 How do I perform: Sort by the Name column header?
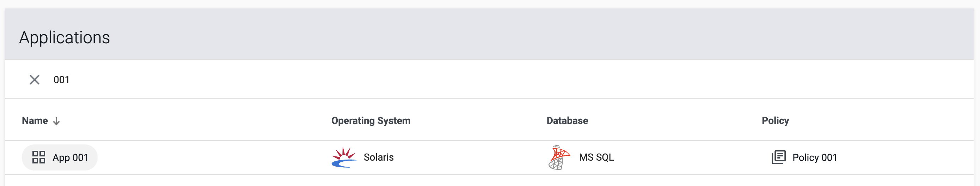(35, 120)
